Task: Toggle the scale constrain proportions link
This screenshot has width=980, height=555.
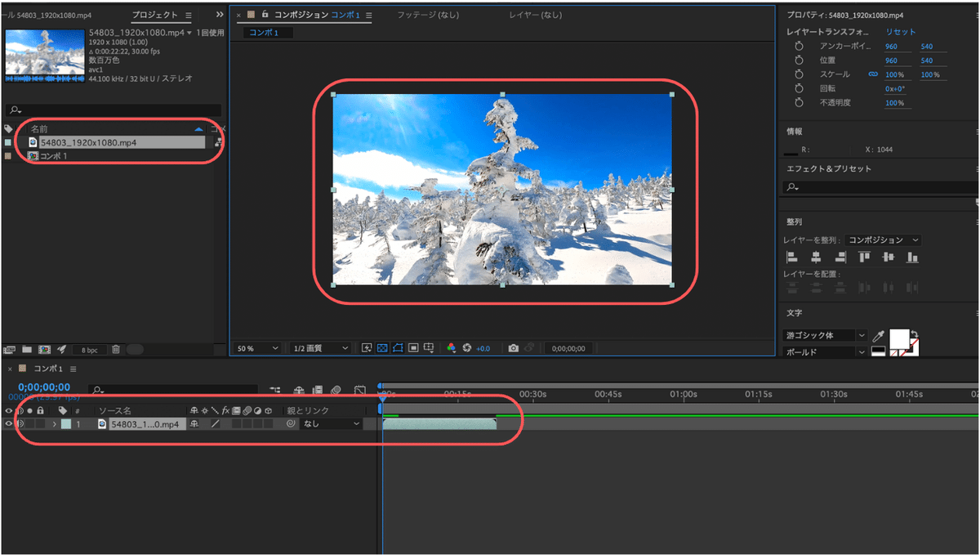Action: (873, 74)
